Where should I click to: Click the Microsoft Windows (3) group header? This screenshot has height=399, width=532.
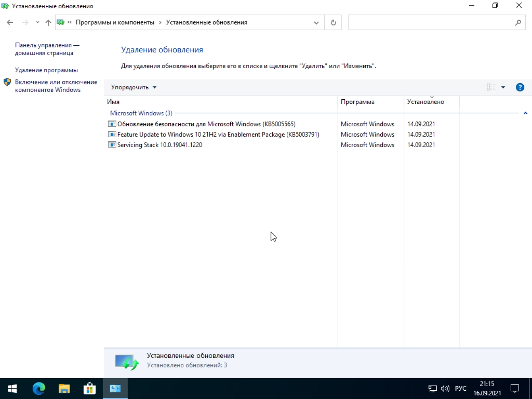141,113
